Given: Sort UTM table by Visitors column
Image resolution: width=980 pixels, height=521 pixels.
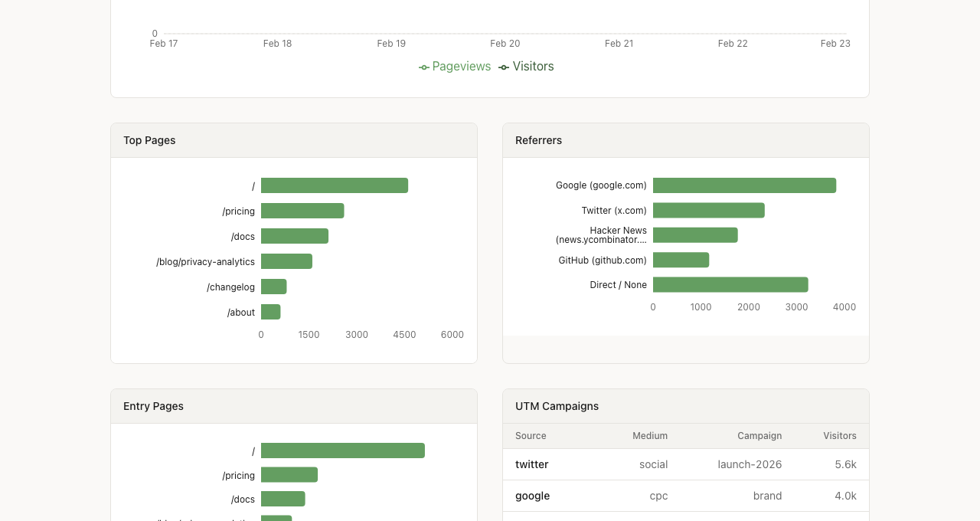Looking at the screenshot, I should point(840,436).
